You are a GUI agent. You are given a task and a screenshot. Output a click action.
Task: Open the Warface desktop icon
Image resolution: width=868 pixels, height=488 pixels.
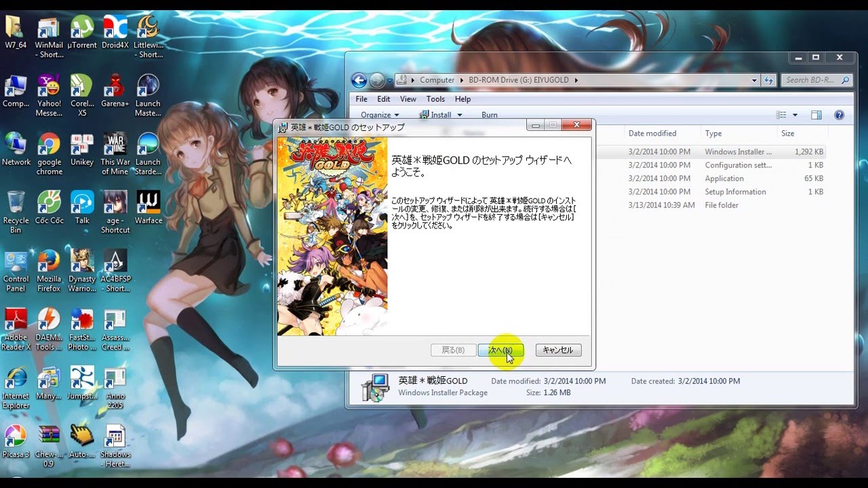(149, 208)
